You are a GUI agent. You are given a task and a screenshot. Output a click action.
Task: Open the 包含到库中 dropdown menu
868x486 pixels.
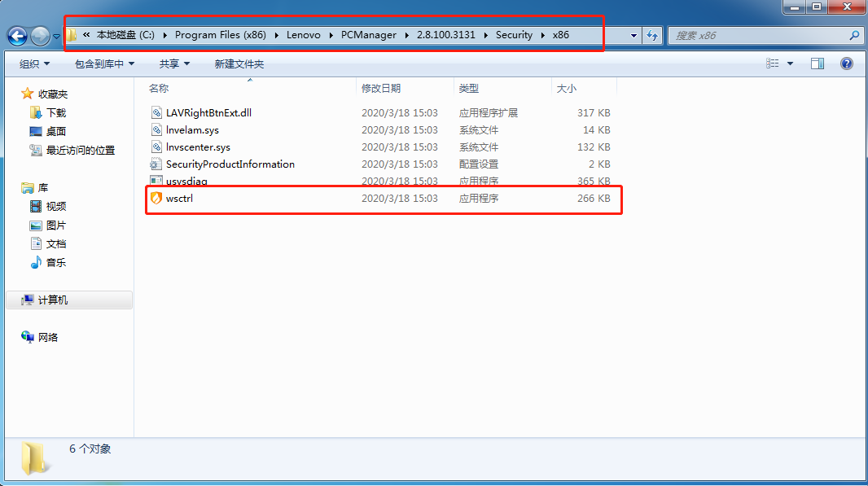click(104, 64)
